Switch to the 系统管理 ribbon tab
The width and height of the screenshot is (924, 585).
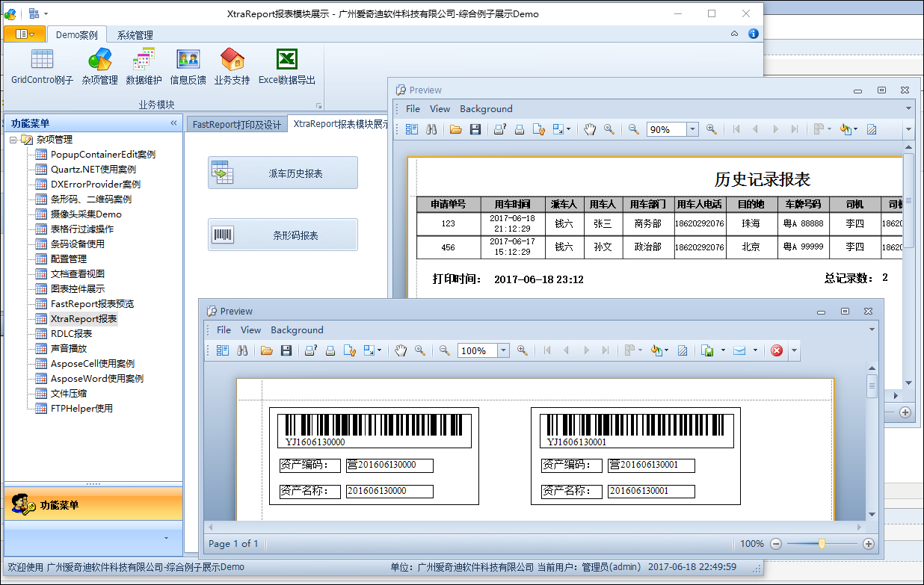point(135,35)
